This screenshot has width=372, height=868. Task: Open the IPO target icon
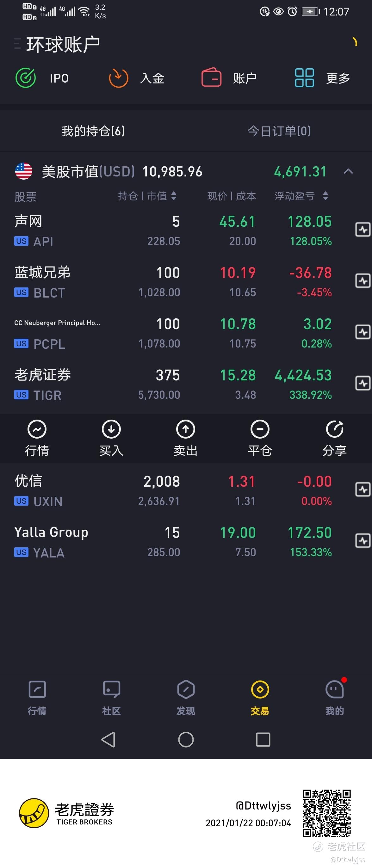point(26,78)
